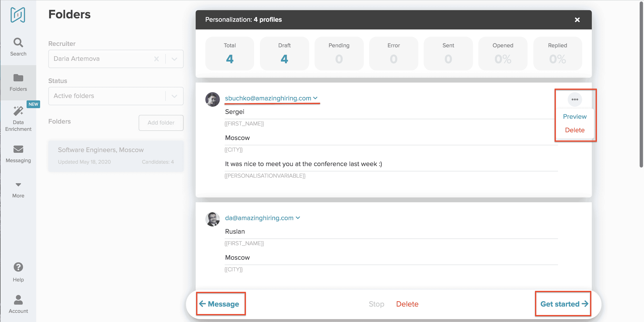Expand the Recruiter dropdown arrow
Image resolution: width=644 pixels, height=322 pixels.
point(174,59)
